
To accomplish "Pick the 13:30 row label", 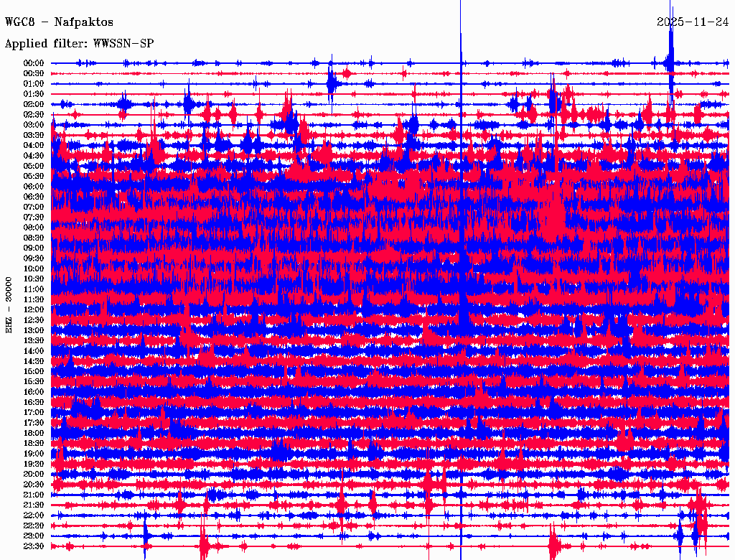I will 34,340.
